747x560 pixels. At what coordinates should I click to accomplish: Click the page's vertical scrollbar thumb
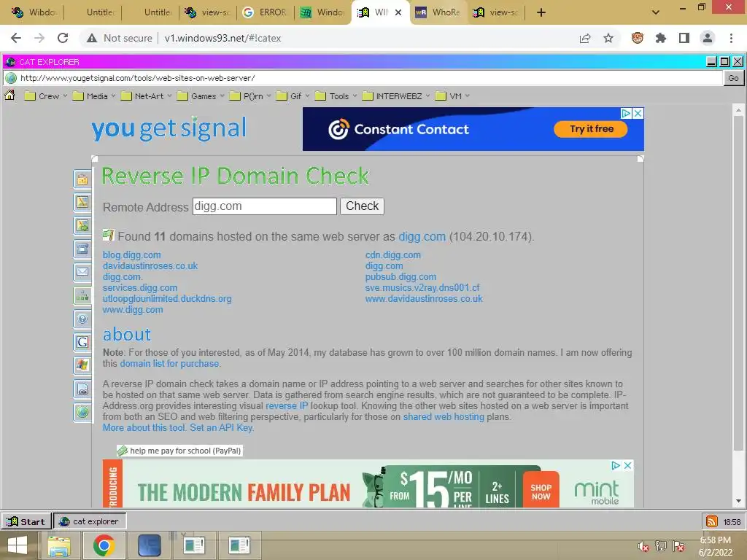point(738,282)
